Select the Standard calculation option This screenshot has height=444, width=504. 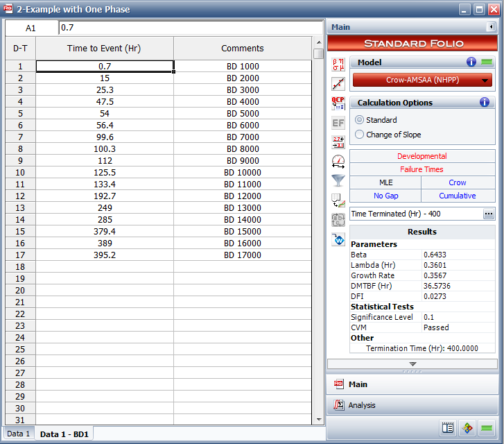(376, 120)
